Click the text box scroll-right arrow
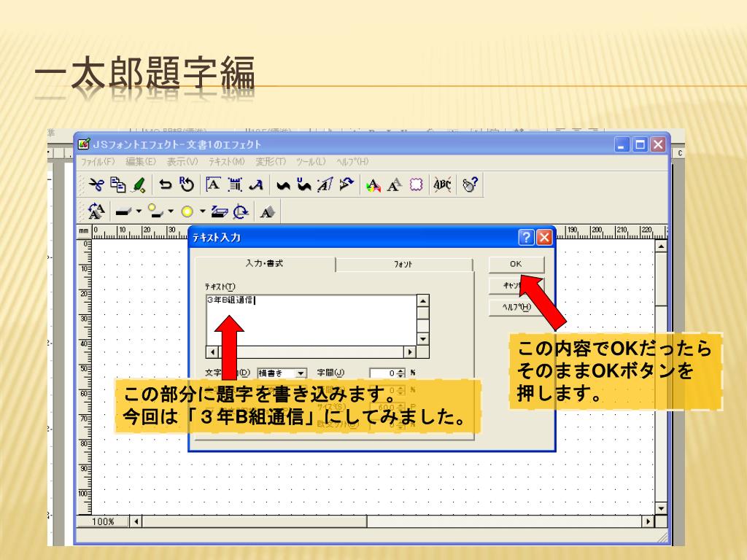 (410, 352)
